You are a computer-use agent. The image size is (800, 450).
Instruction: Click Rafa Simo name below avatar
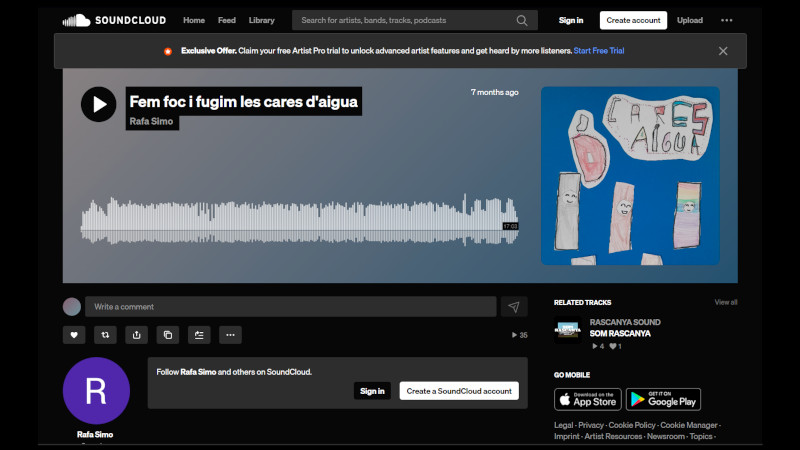tap(95, 435)
